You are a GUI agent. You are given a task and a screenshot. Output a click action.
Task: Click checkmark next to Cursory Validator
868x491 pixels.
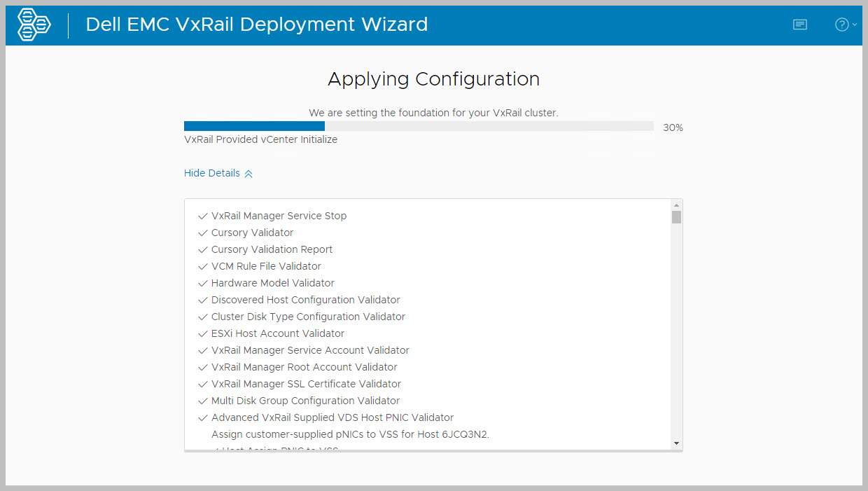(202, 233)
